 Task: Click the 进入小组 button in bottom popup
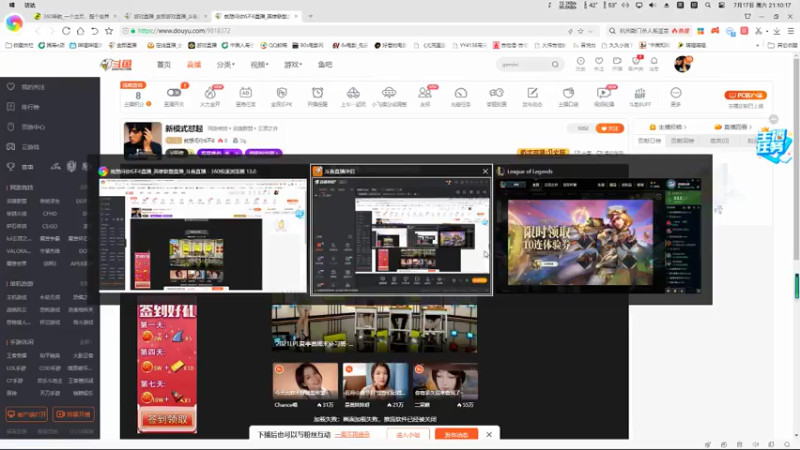click(408, 435)
